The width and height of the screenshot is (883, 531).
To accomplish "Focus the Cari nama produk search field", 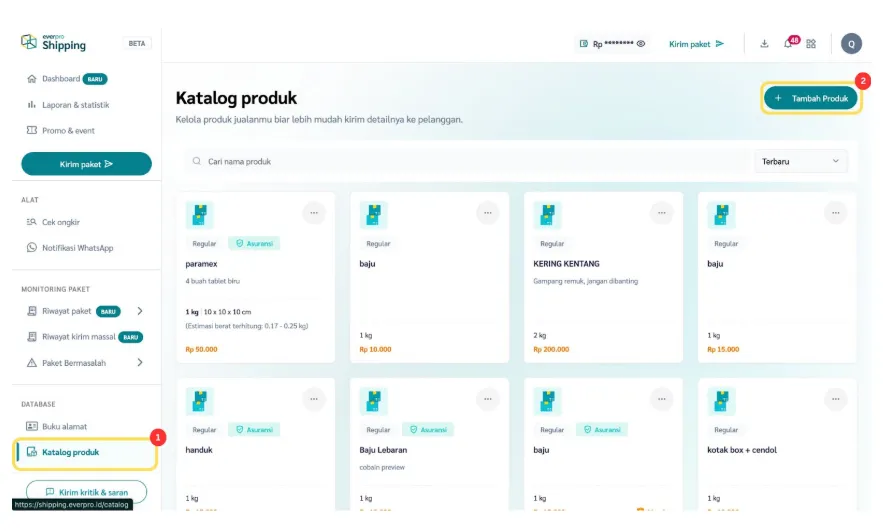I will click(470, 161).
